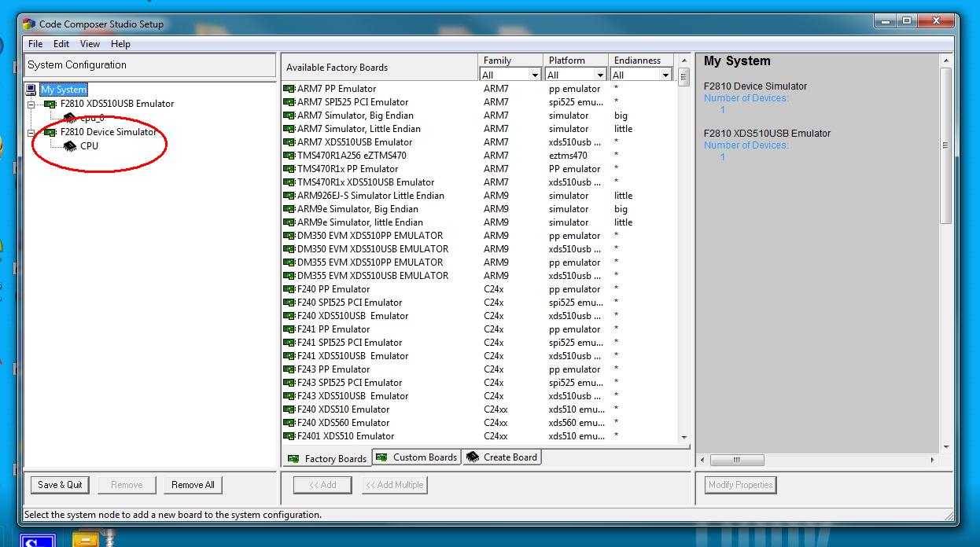Viewport: 980px width, 547px height.
Task: Select the CPU node under F2810 Device Simulator
Action: 90,146
